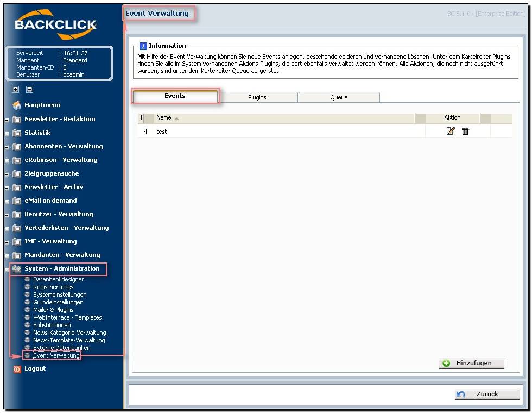Screen dimensions: 532x413
Task: Click the BACKCLICK logo
Action: click(x=55, y=25)
